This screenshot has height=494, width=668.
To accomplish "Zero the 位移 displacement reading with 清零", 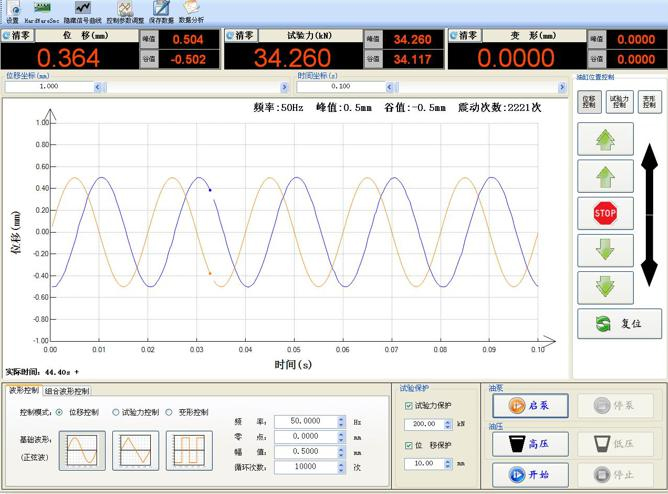I will pyautogui.click(x=17, y=35).
